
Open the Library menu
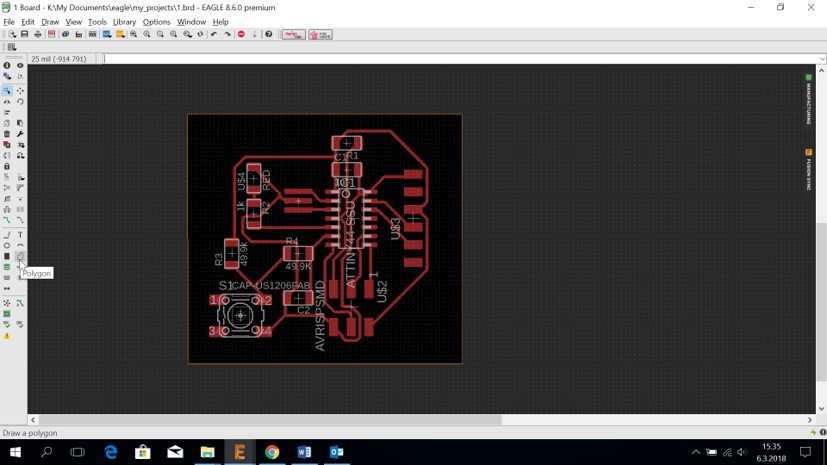click(124, 22)
